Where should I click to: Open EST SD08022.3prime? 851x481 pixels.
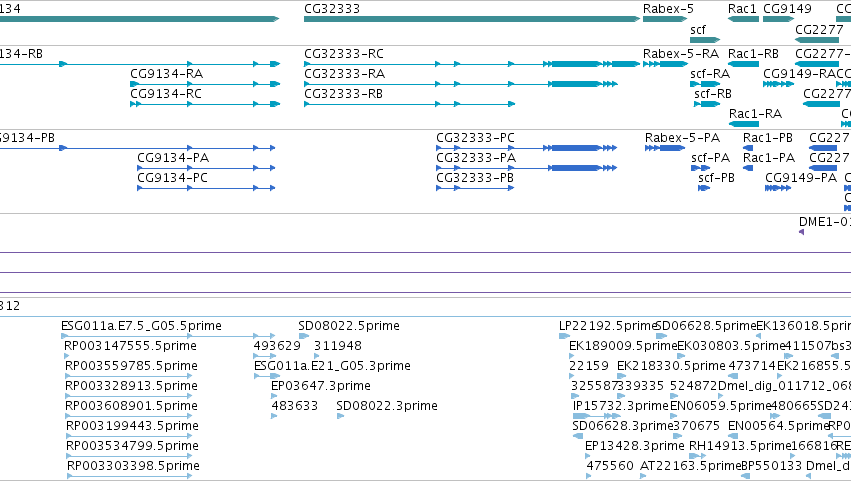pos(386,406)
